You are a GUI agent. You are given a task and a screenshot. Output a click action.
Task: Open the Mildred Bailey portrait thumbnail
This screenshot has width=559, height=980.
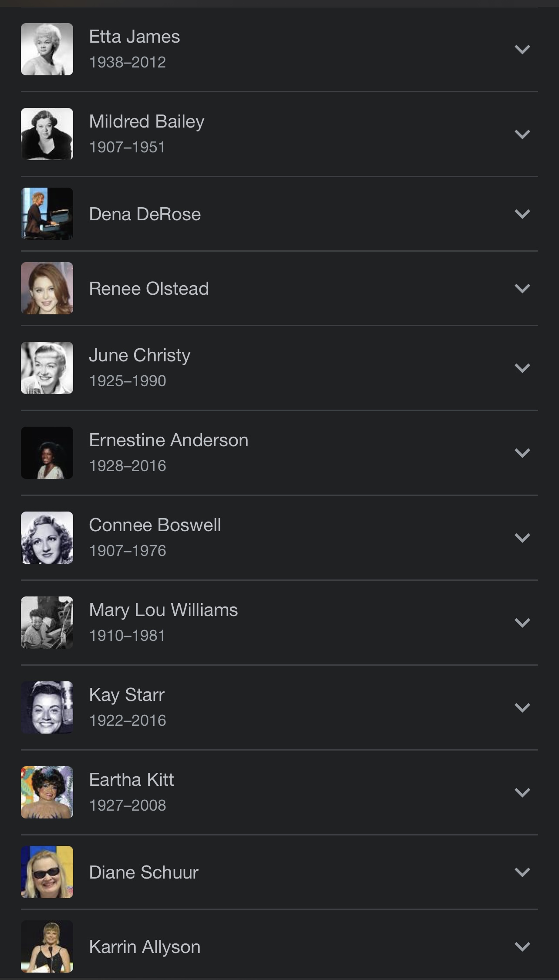coord(47,134)
